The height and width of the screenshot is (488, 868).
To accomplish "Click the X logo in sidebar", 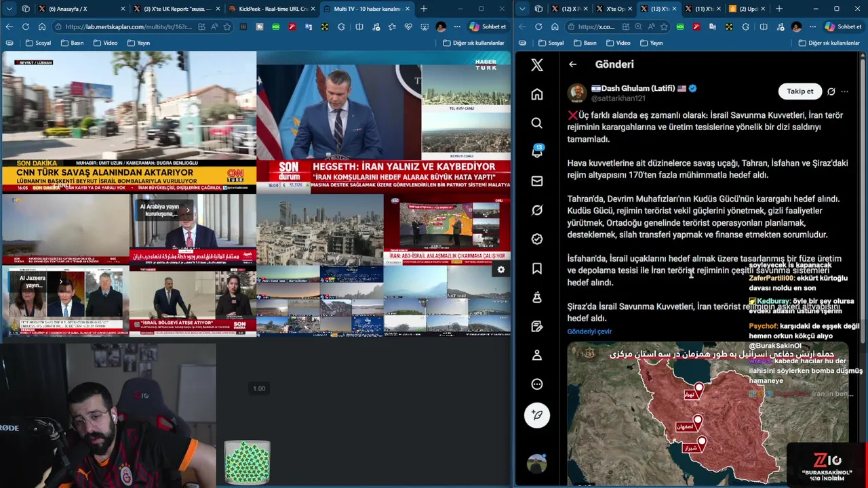I will tap(537, 65).
